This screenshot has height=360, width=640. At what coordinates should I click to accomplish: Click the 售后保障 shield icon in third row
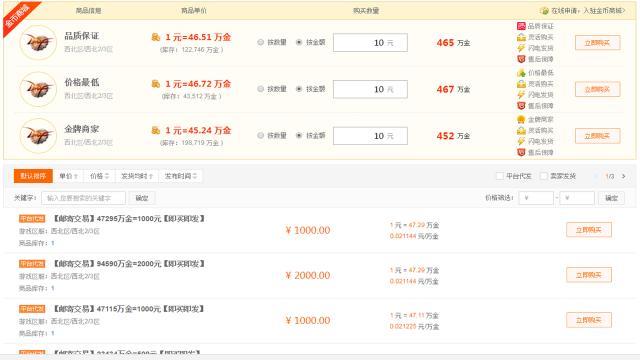(x=521, y=152)
